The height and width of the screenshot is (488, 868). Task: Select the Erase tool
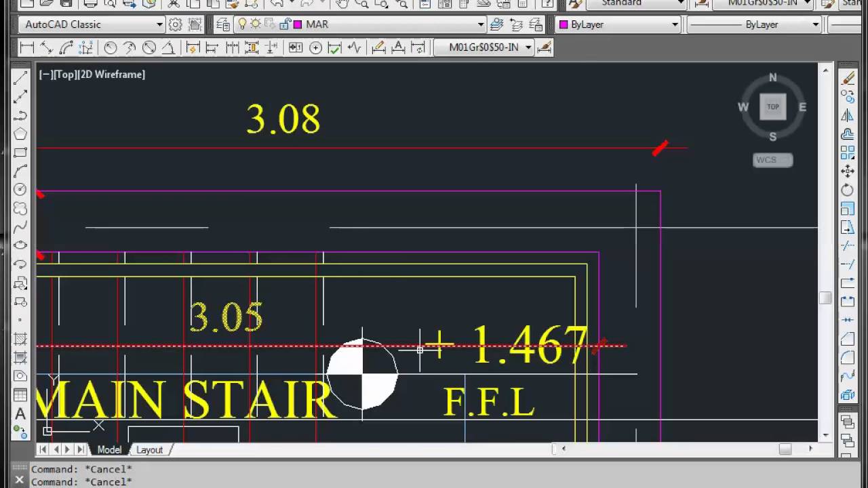848,79
